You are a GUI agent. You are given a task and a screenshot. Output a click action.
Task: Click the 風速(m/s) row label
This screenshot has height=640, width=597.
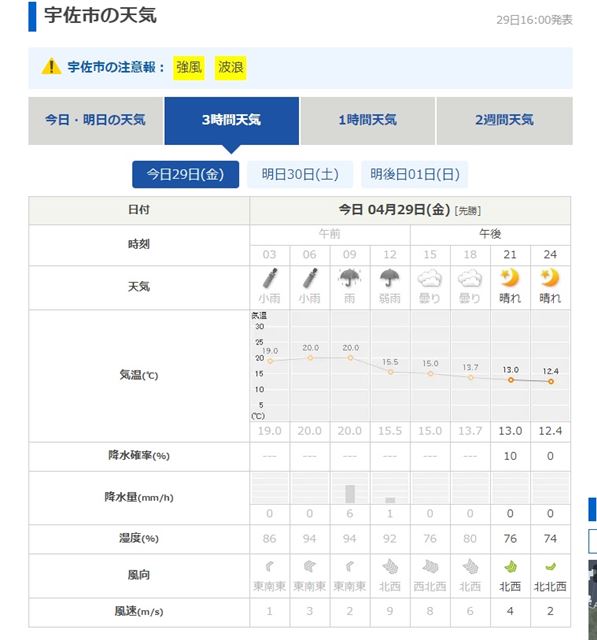coord(139,612)
